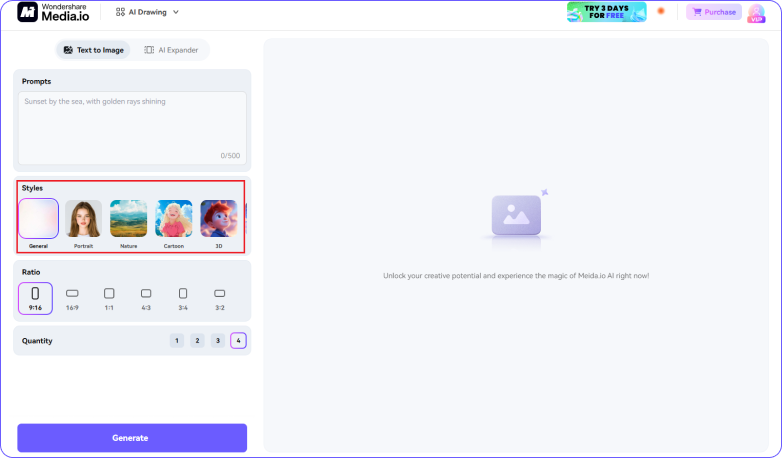Image resolution: width=782 pixels, height=458 pixels.
Task: Click the Purchase button
Action: point(714,12)
